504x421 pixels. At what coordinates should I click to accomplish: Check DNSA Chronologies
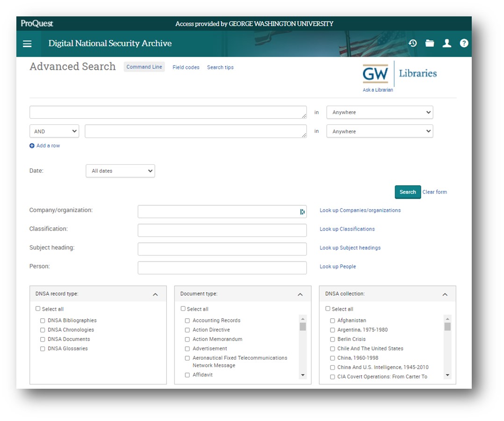(x=43, y=330)
